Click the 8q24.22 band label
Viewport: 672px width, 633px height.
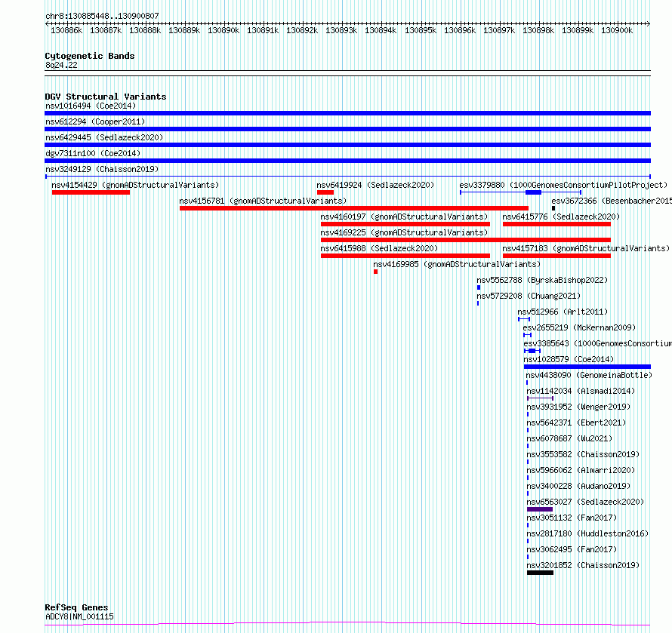tap(61, 65)
